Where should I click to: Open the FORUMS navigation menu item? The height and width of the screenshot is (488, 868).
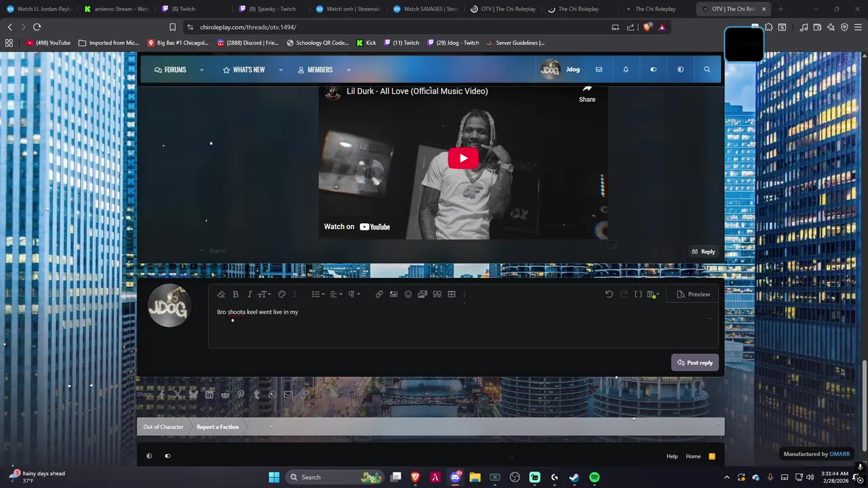click(170, 69)
